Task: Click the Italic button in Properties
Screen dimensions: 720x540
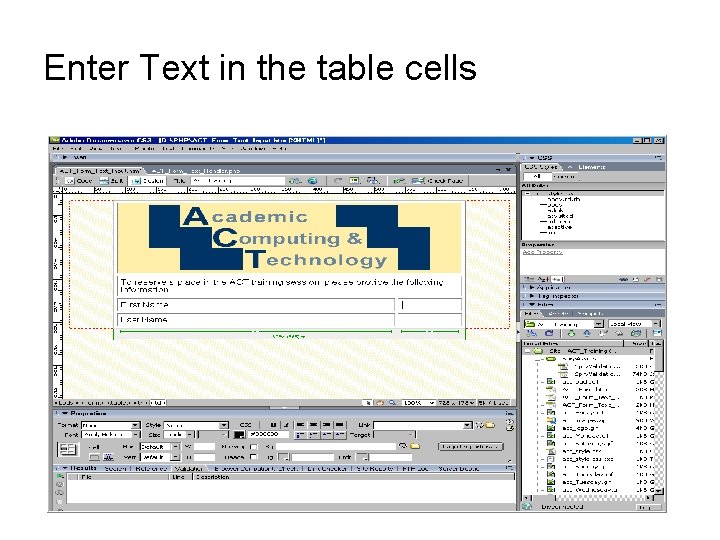Action: click(286, 425)
